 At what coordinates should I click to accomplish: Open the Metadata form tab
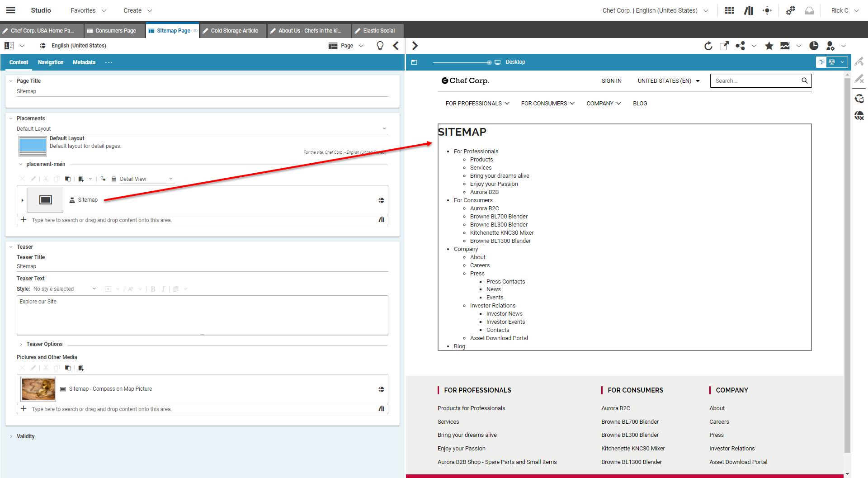[84, 62]
